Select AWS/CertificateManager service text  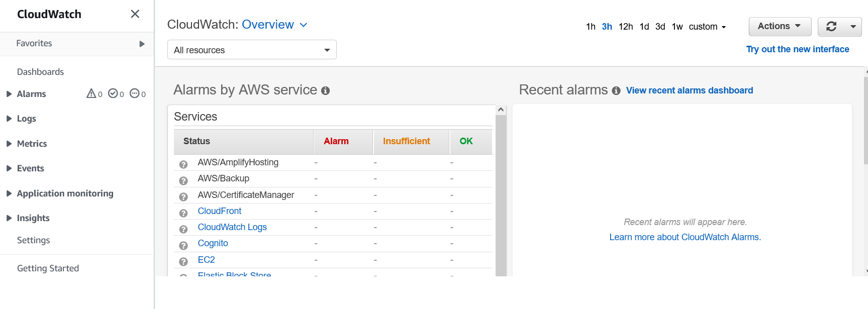pyautogui.click(x=246, y=195)
